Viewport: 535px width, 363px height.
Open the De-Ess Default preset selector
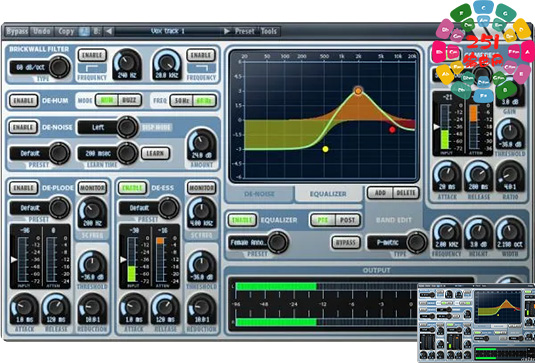point(148,207)
